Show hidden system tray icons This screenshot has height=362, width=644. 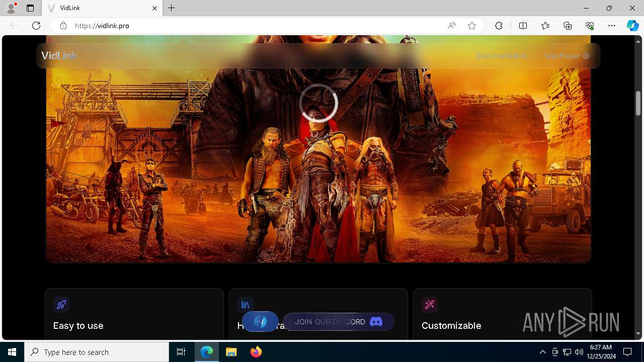[x=542, y=352]
